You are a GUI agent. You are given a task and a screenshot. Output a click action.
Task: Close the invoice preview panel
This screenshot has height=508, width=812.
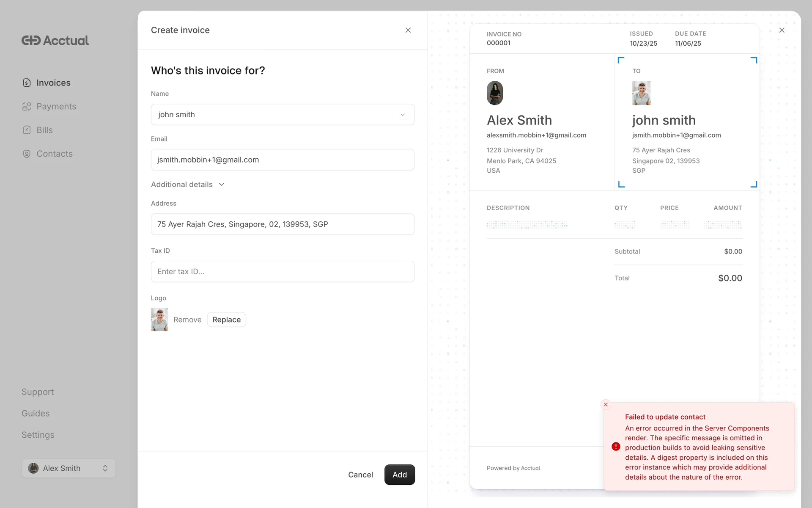[x=782, y=30]
